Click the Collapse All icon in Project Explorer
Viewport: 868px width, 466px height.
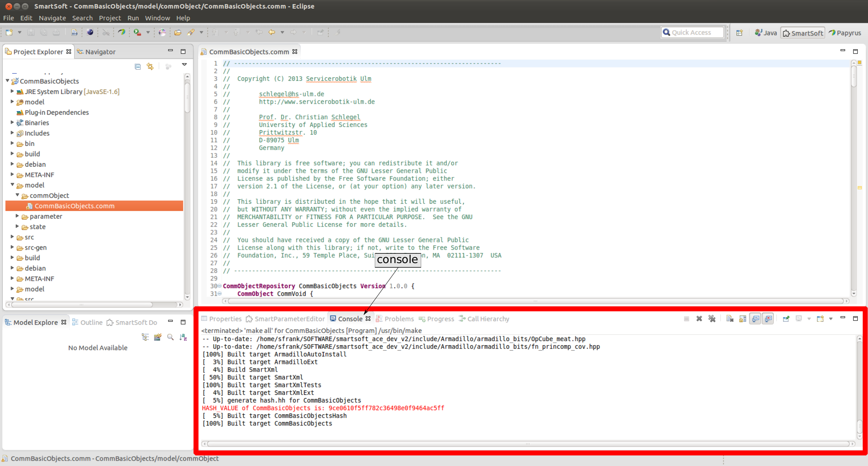[x=138, y=67]
